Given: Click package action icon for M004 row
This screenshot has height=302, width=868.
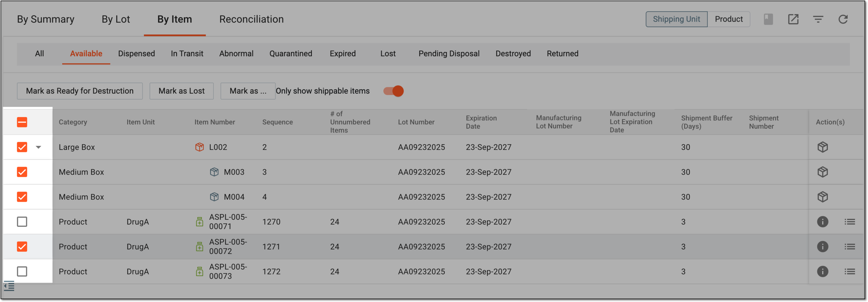Looking at the screenshot, I should (823, 197).
